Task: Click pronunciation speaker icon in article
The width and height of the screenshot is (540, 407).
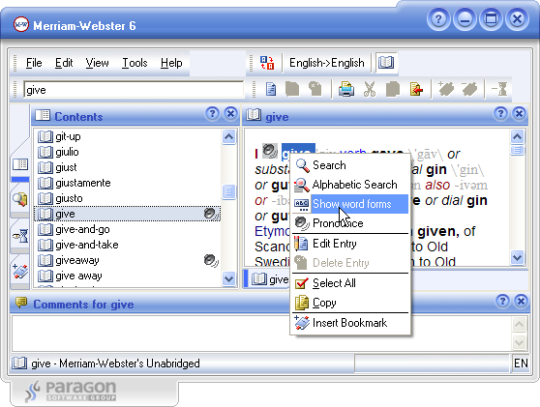Action: [270, 151]
